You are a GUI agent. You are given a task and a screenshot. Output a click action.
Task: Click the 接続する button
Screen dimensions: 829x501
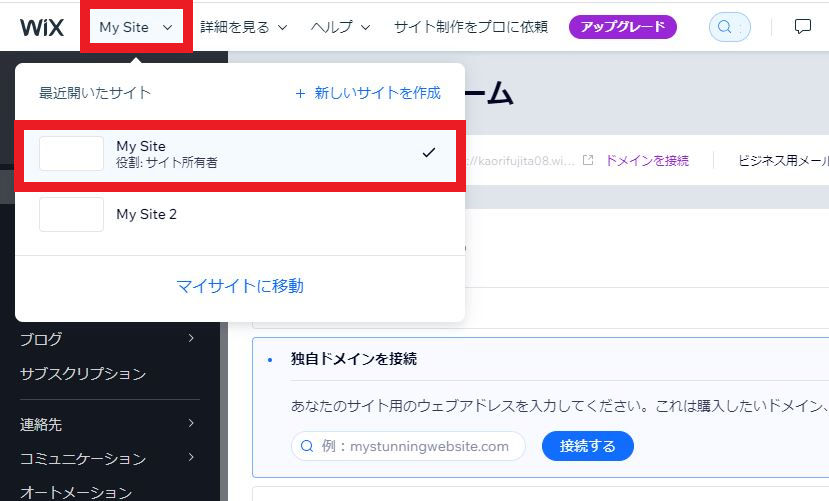[587, 446]
